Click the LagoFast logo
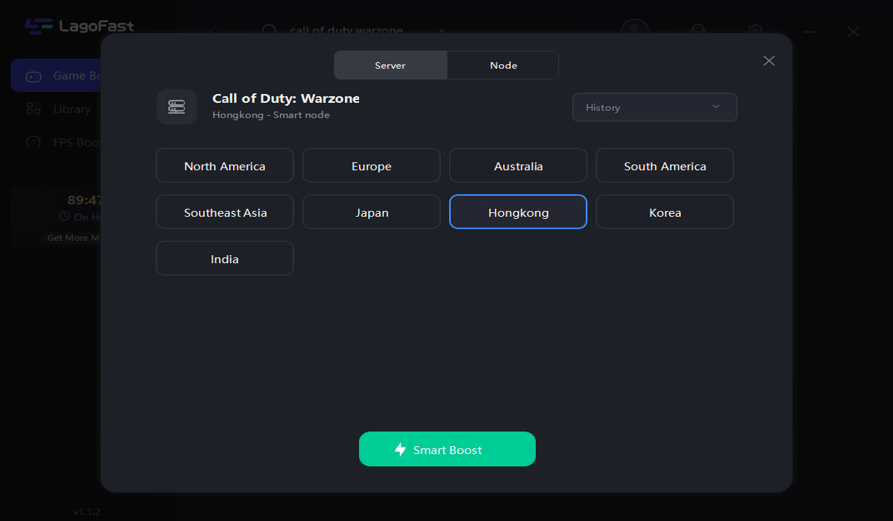The height and width of the screenshot is (521, 893). pyautogui.click(x=40, y=27)
